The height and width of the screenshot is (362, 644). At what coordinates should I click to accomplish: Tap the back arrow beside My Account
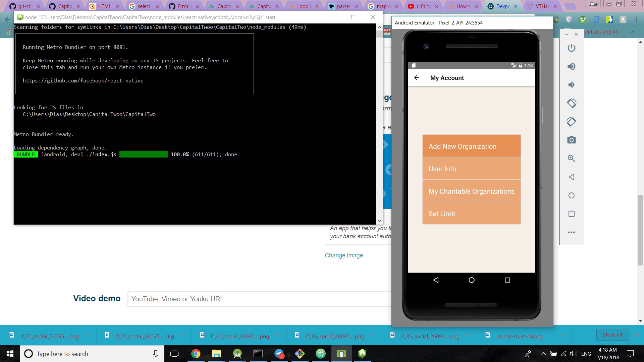click(417, 78)
